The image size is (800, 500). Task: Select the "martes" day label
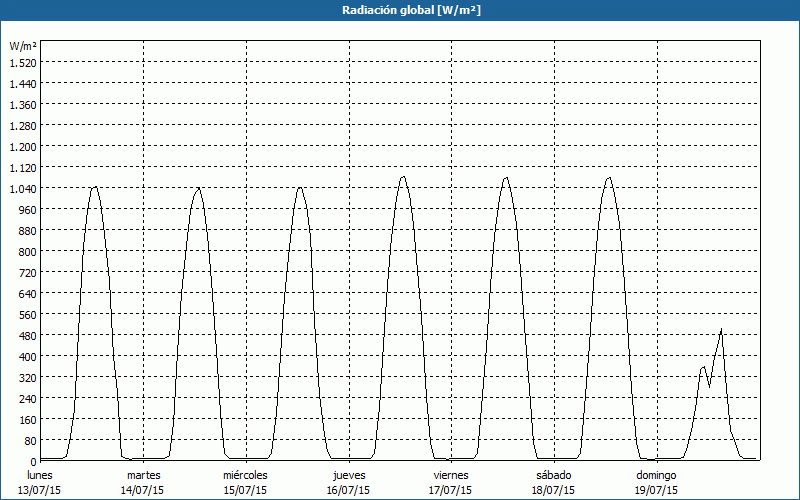(x=143, y=475)
